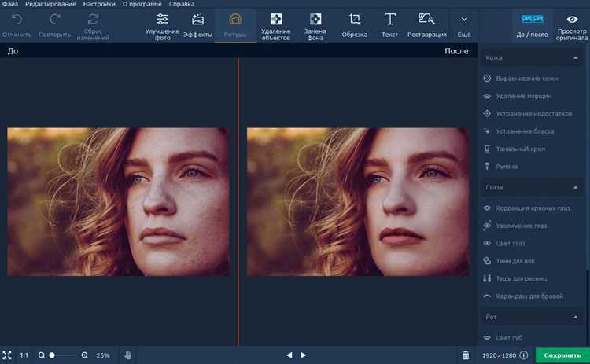
Task: Collapse the Кожа section
Action: (x=575, y=58)
